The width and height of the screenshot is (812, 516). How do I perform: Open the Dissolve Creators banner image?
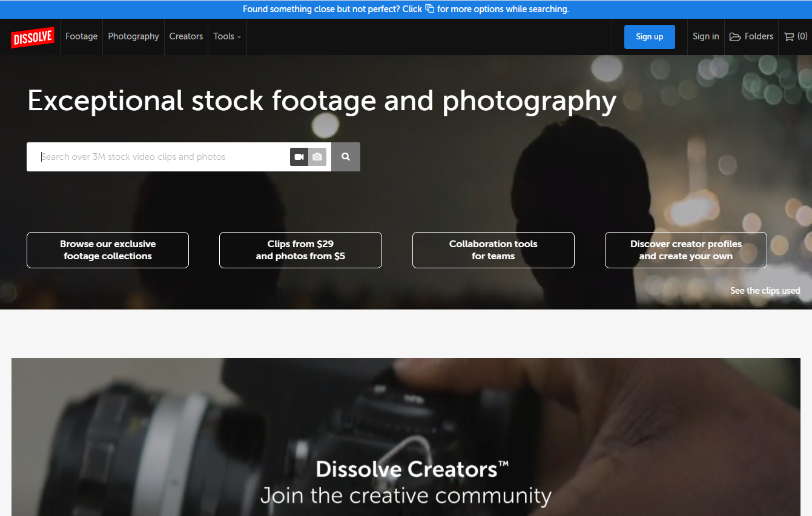click(x=406, y=437)
